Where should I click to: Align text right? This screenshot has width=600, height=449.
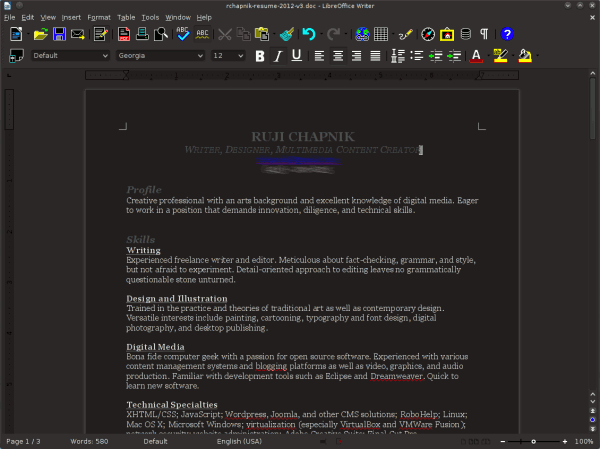(357, 56)
